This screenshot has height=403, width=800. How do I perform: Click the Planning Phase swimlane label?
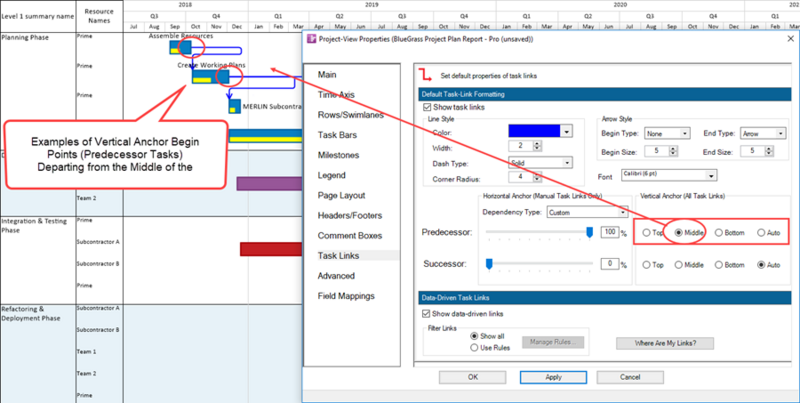(25, 38)
